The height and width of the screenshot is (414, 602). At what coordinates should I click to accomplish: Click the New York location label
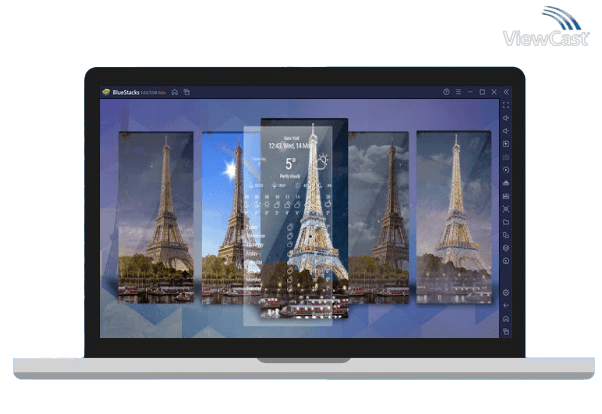(x=291, y=138)
